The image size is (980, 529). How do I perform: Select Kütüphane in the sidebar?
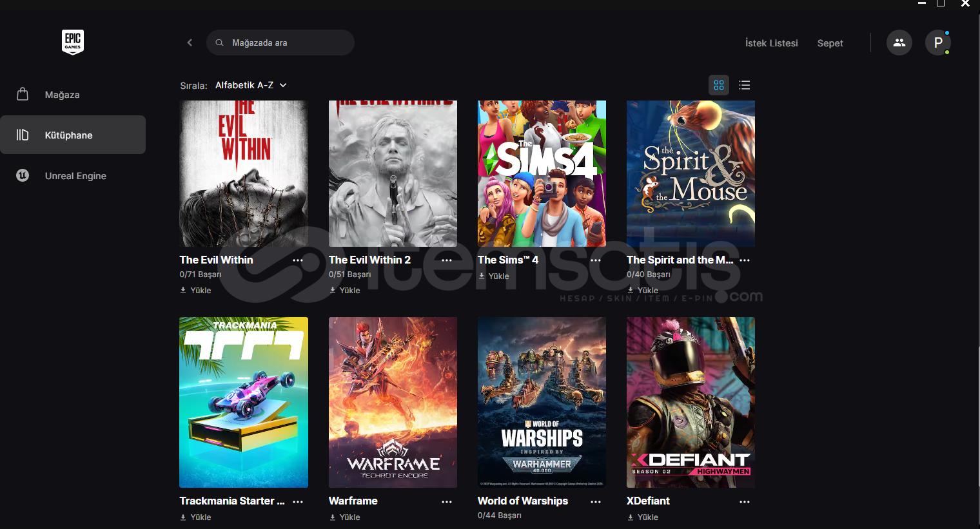(73, 135)
